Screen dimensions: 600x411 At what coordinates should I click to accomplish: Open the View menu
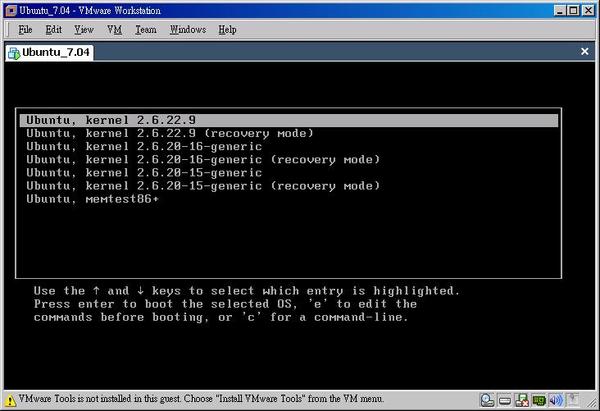(84, 29)
